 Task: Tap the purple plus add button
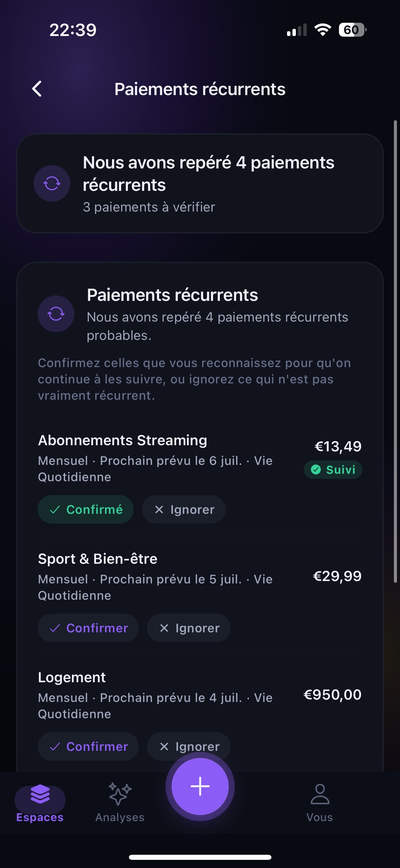[200, 786]
